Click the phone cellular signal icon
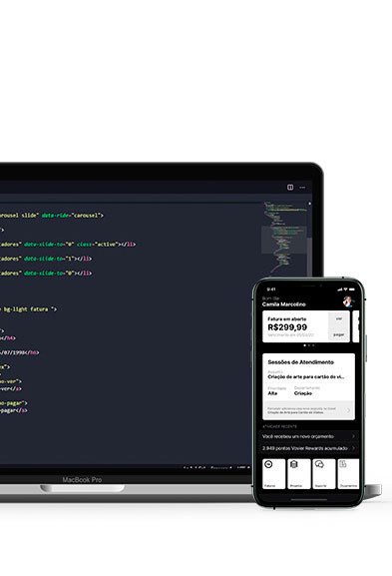 tap(340, 289)
